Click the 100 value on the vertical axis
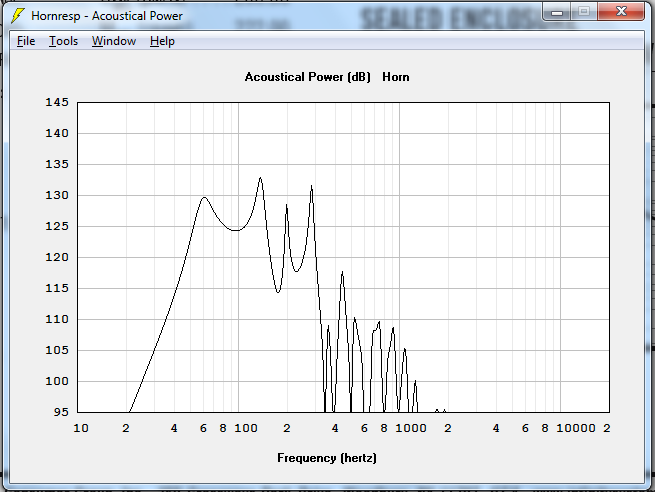Viewport: 655px width, 492px height. coord(57,381)
